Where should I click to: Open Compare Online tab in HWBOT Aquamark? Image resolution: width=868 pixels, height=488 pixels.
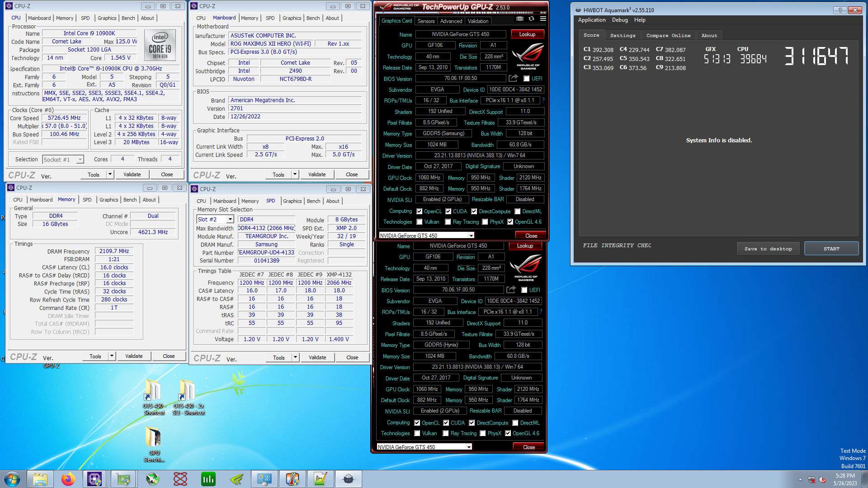(x=668, y=36)
